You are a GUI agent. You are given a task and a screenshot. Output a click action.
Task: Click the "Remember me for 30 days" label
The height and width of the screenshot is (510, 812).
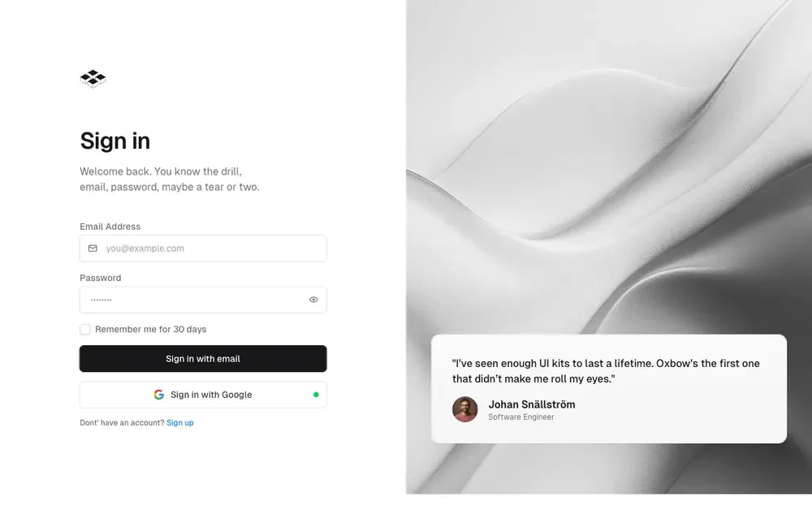(151, 330)
